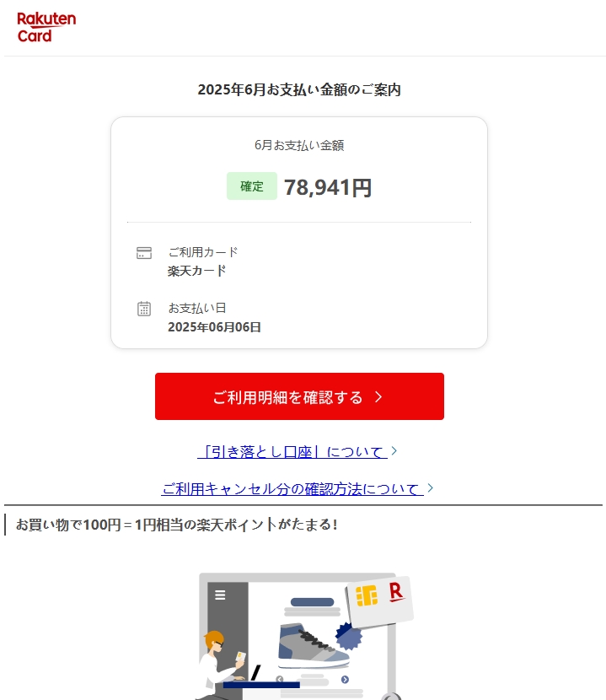This screenshot has height=700, width=606.
Task: Click the 78,941円 payment amount
Action: tap(328, 187)
